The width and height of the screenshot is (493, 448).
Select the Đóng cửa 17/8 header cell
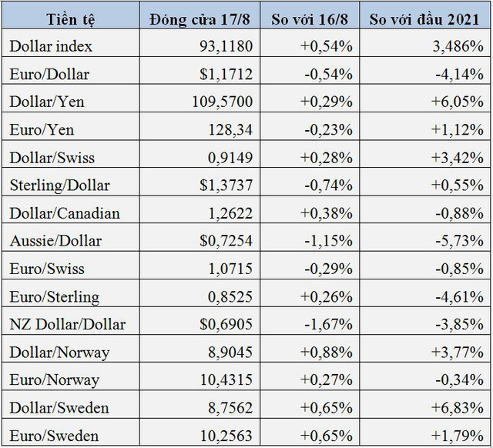click(x=200, y=15)
